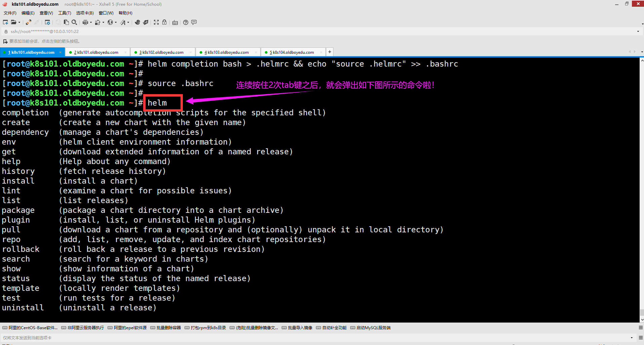Click the Find magnifier icon

[74, 23]
